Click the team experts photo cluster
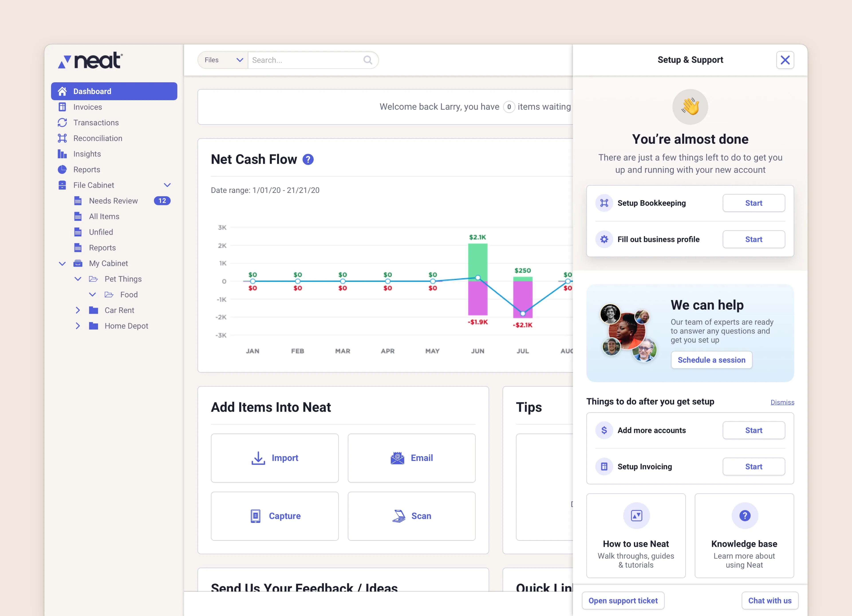 click(629, 333)
